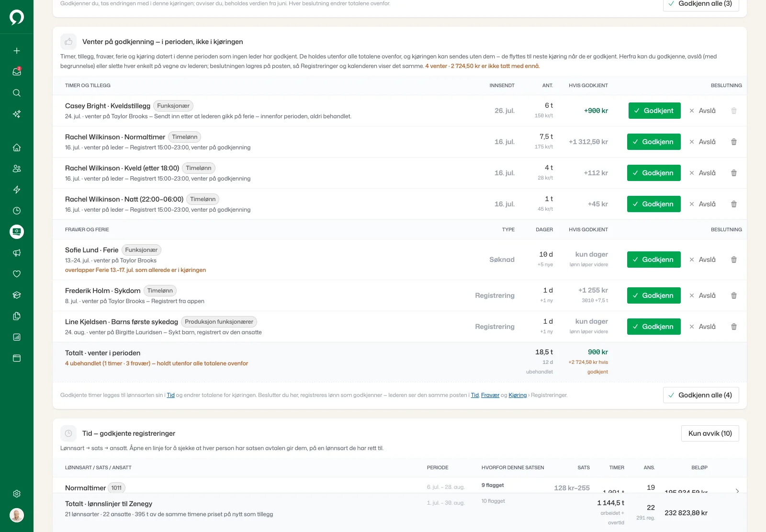Open the Zenegy logo at the sidebar top
This screenshot has height=532, width=766.
pyautogui.click(x=17, y=17)
